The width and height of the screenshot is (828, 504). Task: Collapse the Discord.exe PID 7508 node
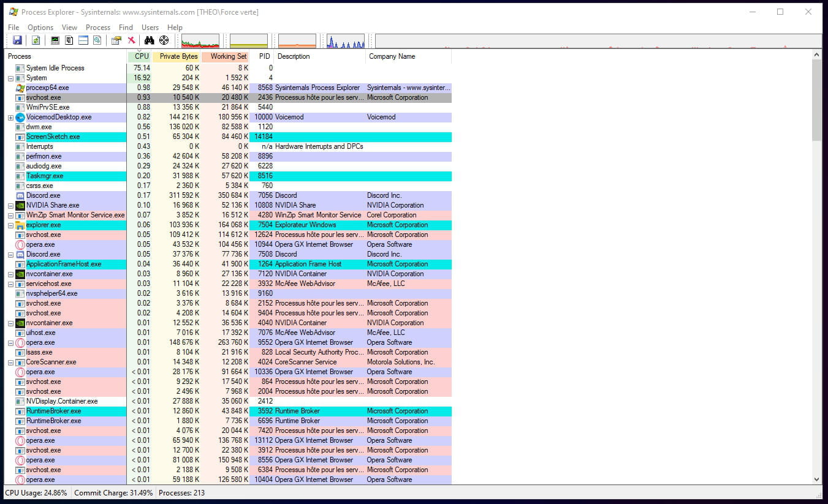tap(10, 254)
